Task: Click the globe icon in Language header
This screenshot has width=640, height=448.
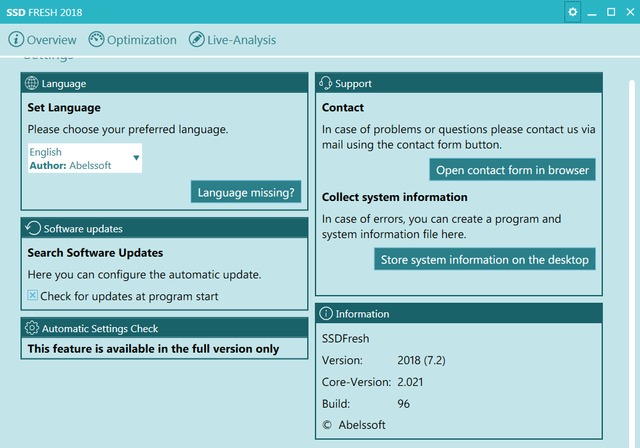Action: coord(32,84)
